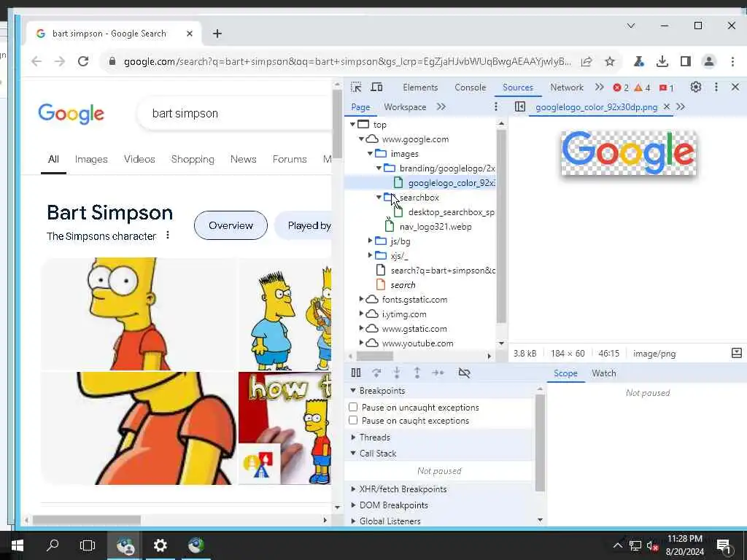Image resolution: width=747 pixels, height=560 pixels.
Task: Select the Page navigator tab
Action: tap(360, 106)
